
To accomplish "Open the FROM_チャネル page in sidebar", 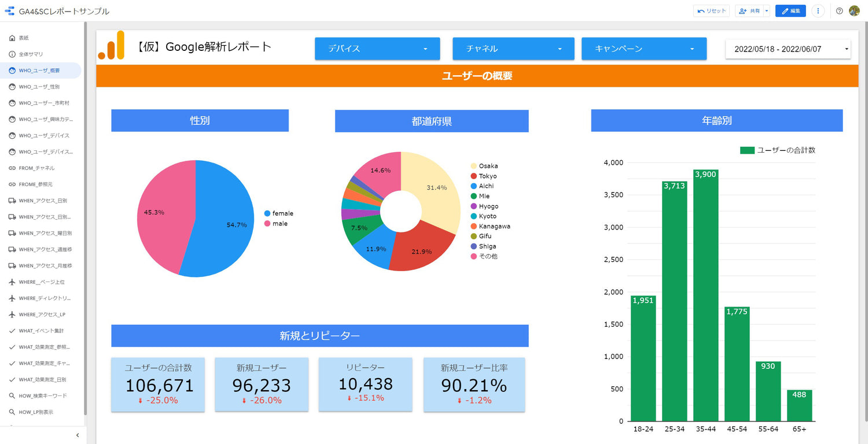I will (36, 168).
